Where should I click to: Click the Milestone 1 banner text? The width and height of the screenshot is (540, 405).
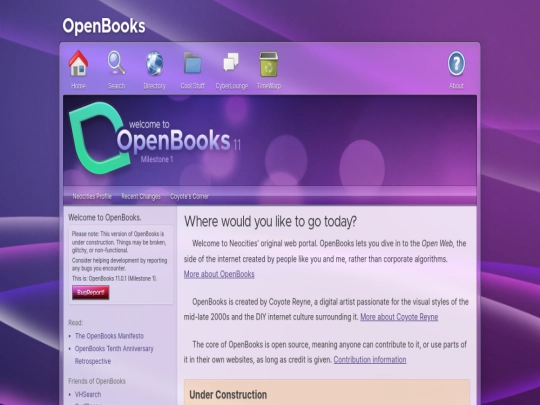[x=157, y=159]
